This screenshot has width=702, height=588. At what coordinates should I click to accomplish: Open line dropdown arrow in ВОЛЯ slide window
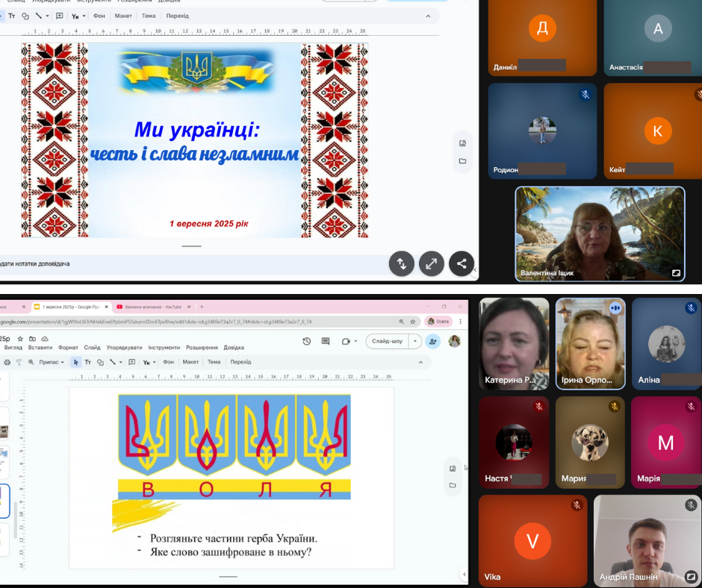tap(120, 362)
